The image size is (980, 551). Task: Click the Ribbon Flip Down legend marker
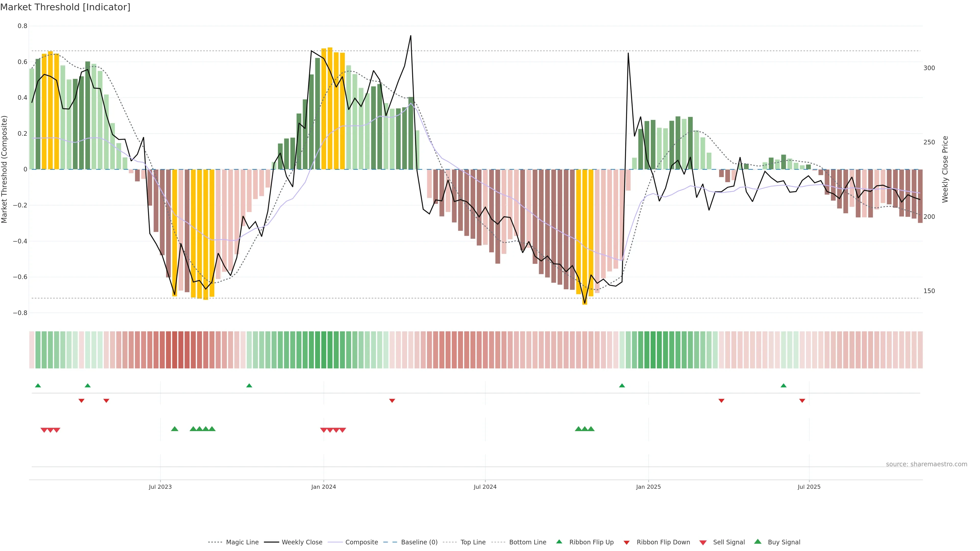click(x=627, y=543)
